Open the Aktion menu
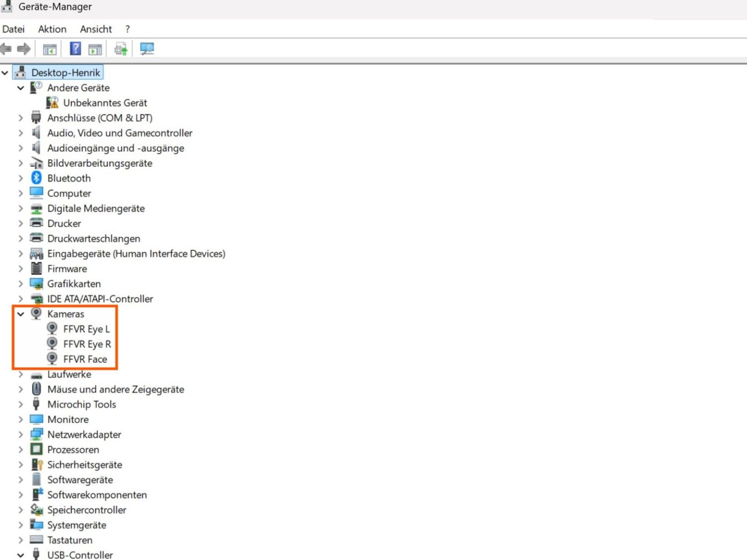747x560 pixels. click(52, 29)
